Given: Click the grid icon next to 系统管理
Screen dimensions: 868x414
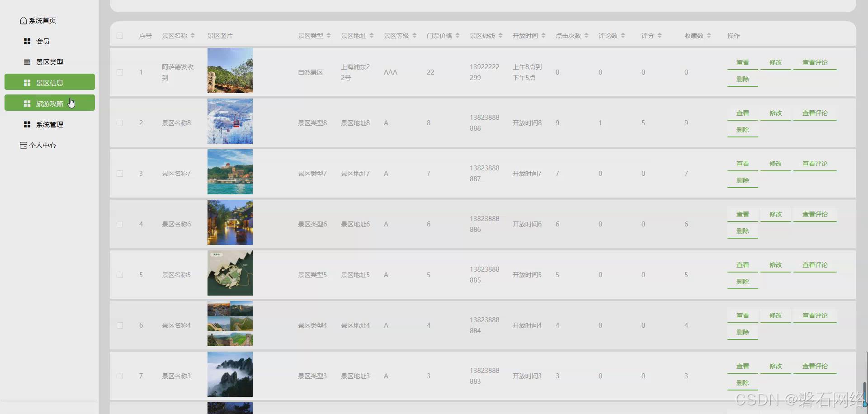Looking at the screenshot, I should click(x=27, y=124).
